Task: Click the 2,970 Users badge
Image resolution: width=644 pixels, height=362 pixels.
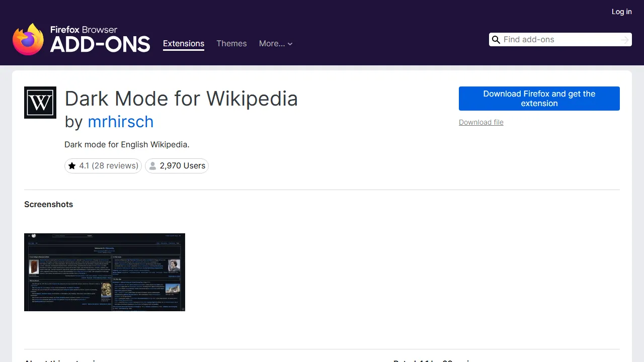Action: coord(177,165)
